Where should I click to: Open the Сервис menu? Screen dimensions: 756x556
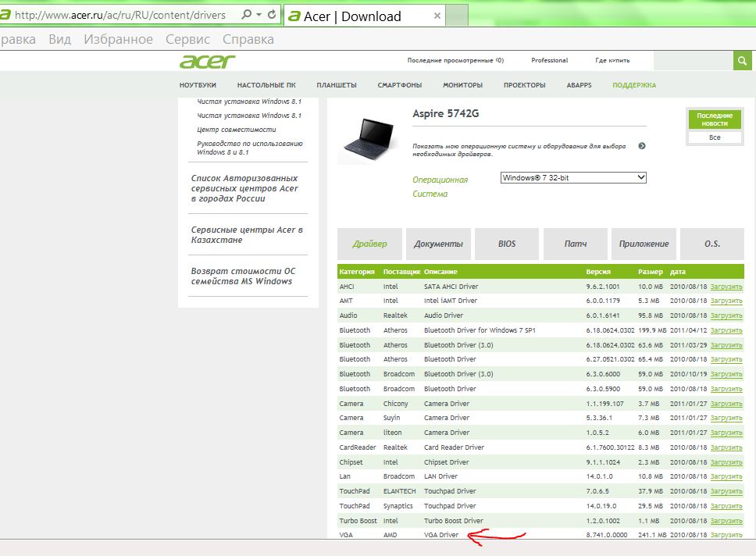click(x=187, y=39)
